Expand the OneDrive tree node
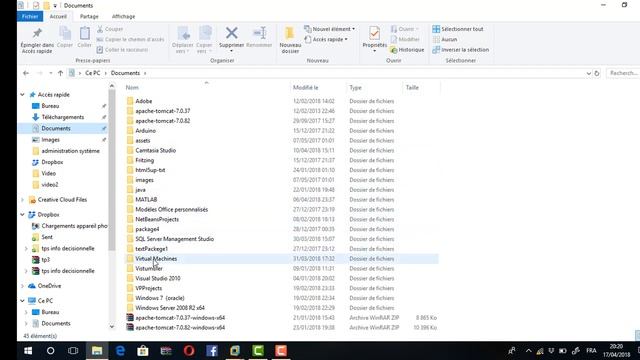 (x=22, y=286)
